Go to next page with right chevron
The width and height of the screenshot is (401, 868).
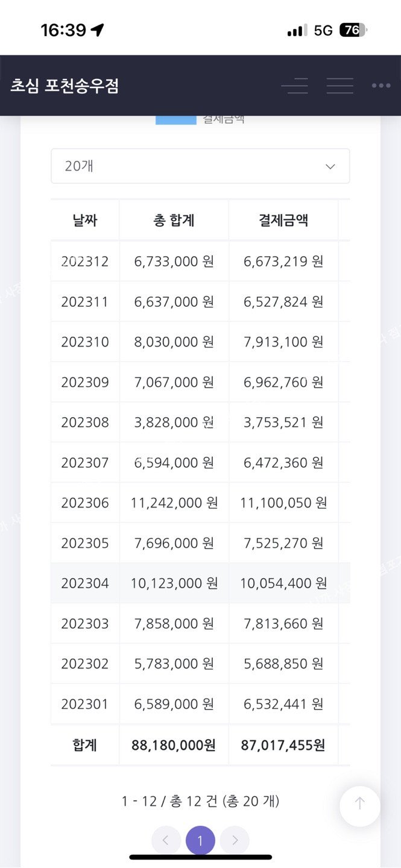click(x=235, y=840)
